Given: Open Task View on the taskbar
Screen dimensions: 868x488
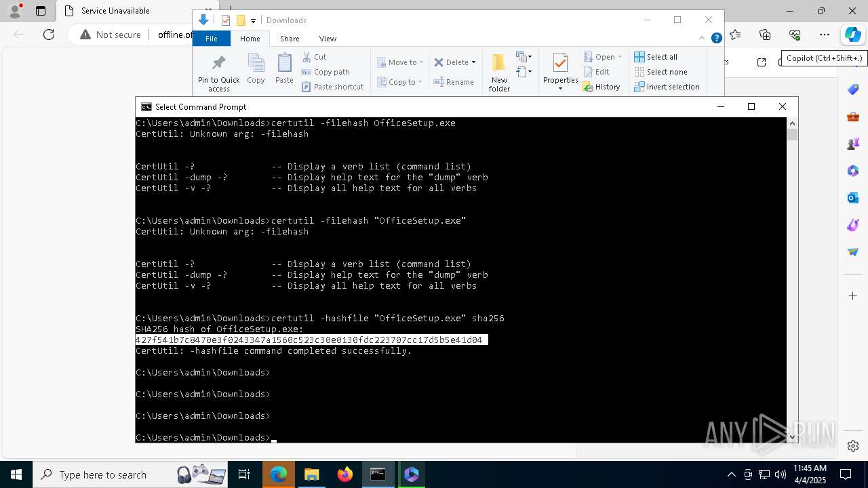Looking at the screenshot, I should (x=244, y=474).
